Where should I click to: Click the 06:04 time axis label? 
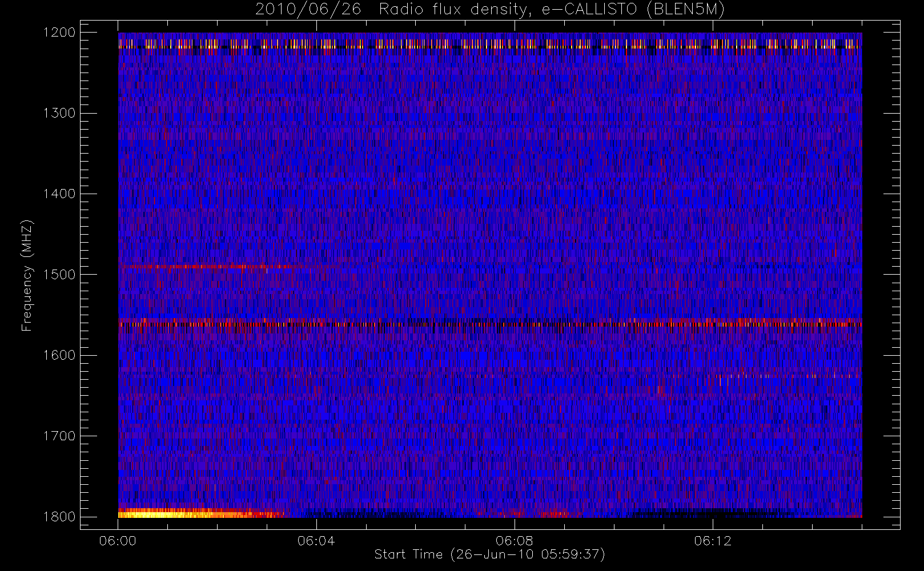pyautogui.click(x=316, y=541)
